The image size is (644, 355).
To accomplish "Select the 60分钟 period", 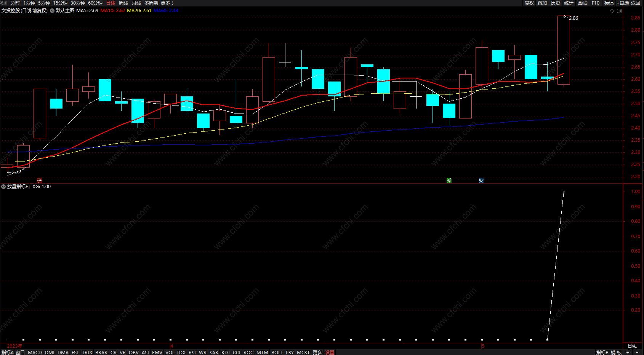I will point(95,3).
